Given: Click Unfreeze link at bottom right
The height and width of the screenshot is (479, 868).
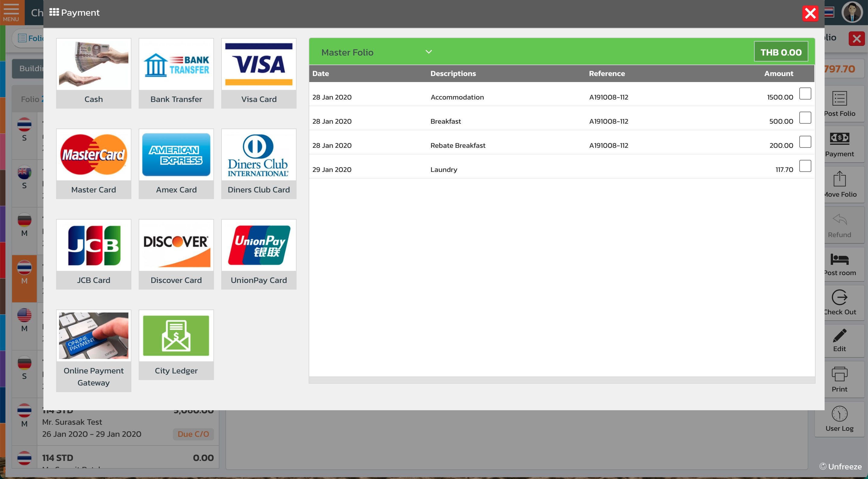Looking at the screenshot, I should [840, 467].
